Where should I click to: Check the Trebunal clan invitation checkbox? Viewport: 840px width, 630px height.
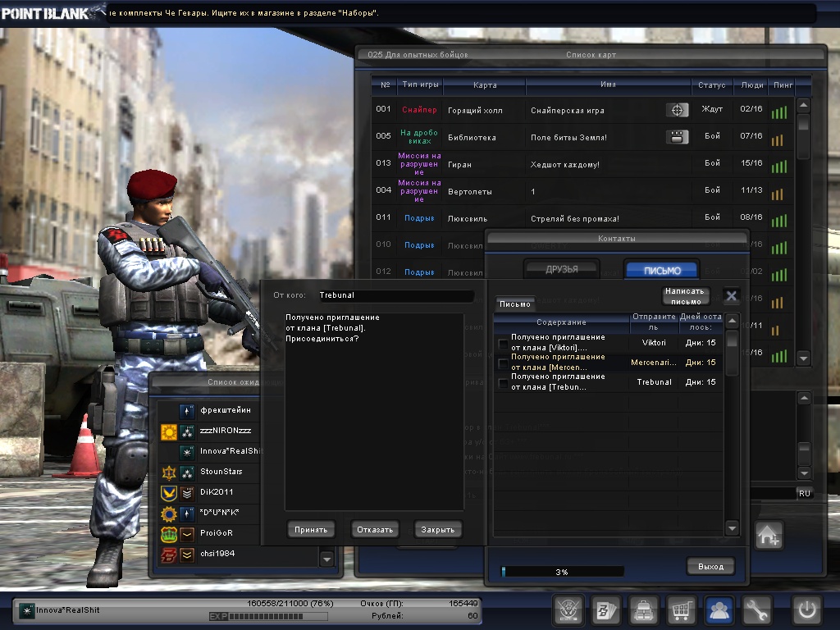503,383
